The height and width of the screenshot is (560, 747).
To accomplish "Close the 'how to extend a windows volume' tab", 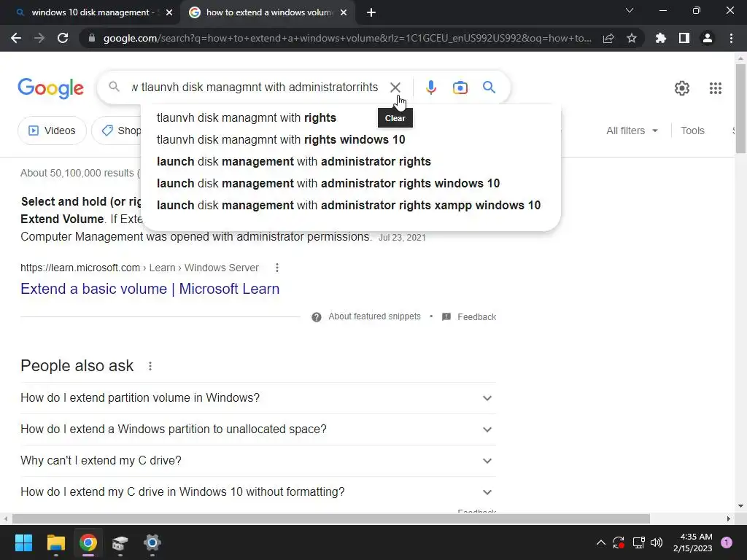I will click(344, 12).
